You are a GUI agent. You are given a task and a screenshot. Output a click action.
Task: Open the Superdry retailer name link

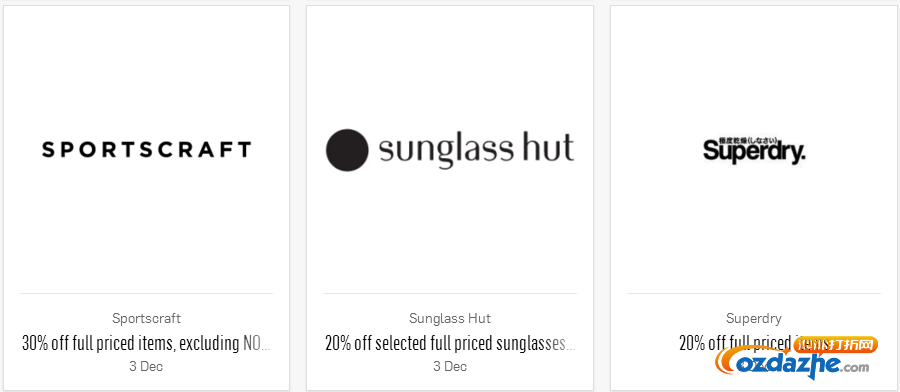(x=754, y=318)
